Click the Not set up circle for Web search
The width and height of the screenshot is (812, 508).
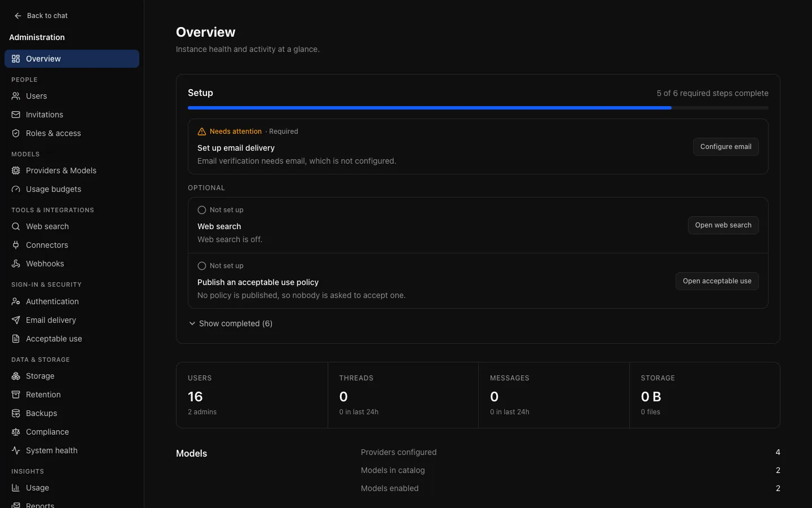point(202,210)
